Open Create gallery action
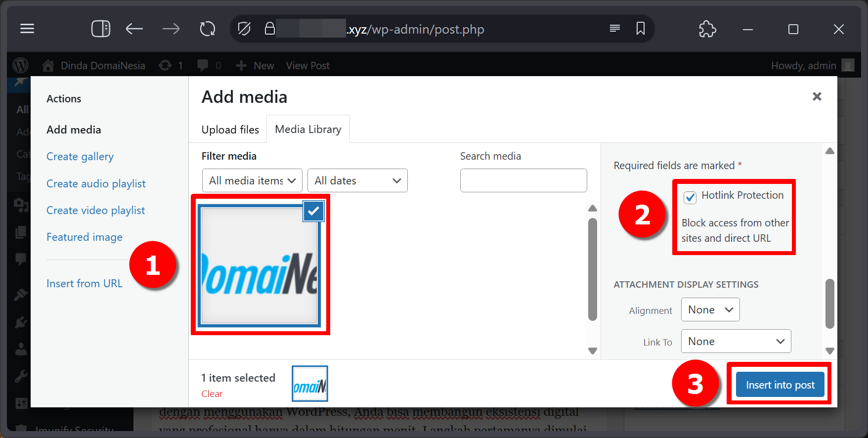The width and height of the screenshot is (868, 438). point(80,157)
